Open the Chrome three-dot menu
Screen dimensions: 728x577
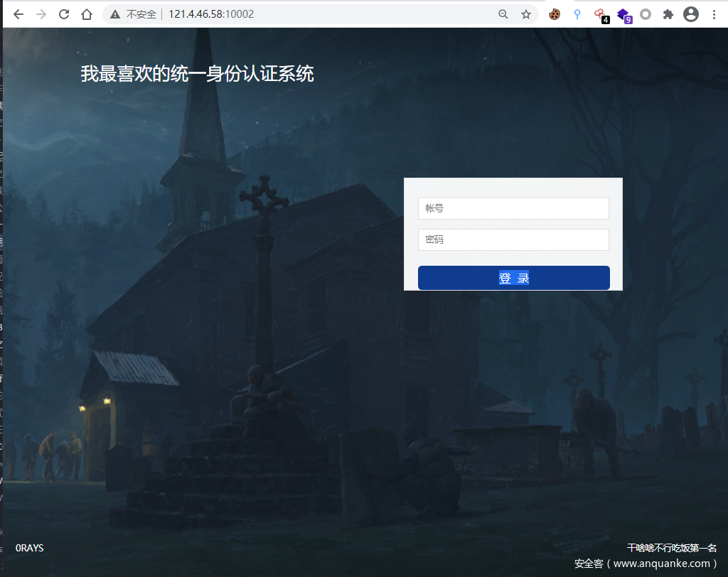(714, 14)
